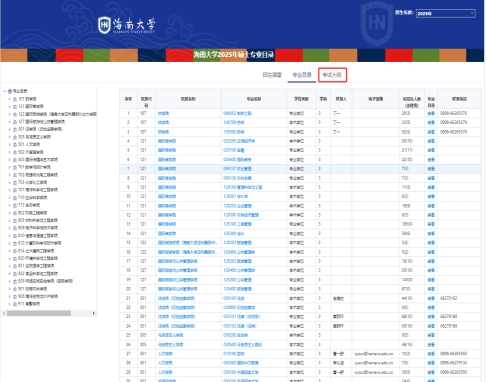This screenshot has width=487, height=382.
Task: Collapse the root 专业目录 tree node
Action: point(4,91)
